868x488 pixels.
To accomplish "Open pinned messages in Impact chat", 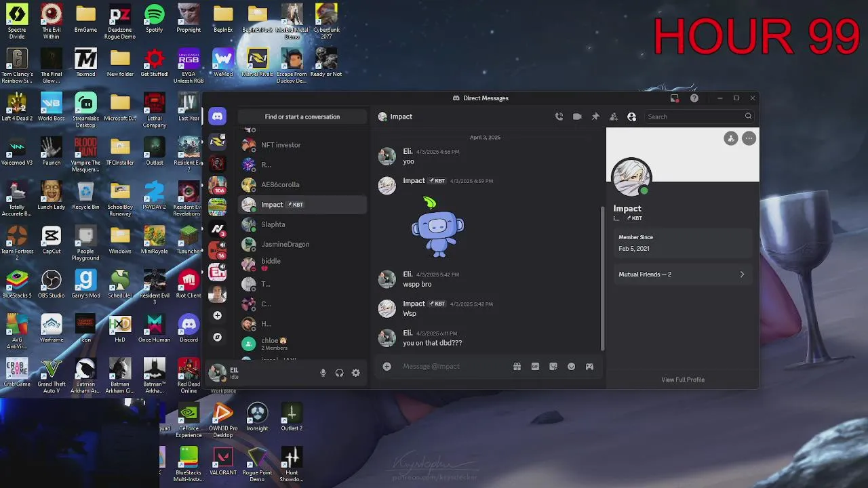I will [x=595, y=117].
